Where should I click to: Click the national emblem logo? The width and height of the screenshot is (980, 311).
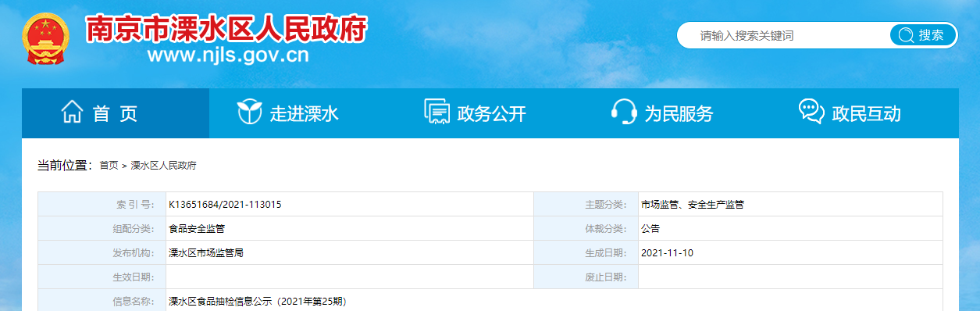pyautogui.click(x=44, y=40)
